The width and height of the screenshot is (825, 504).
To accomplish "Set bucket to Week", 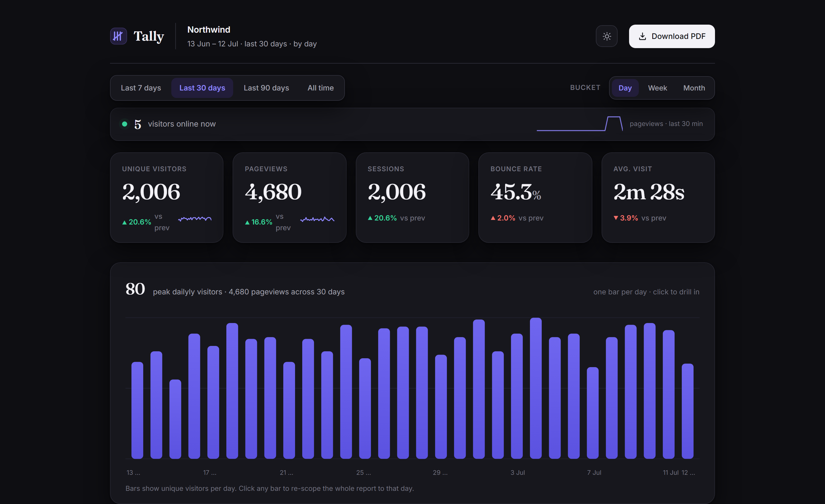I will point(657,88).
